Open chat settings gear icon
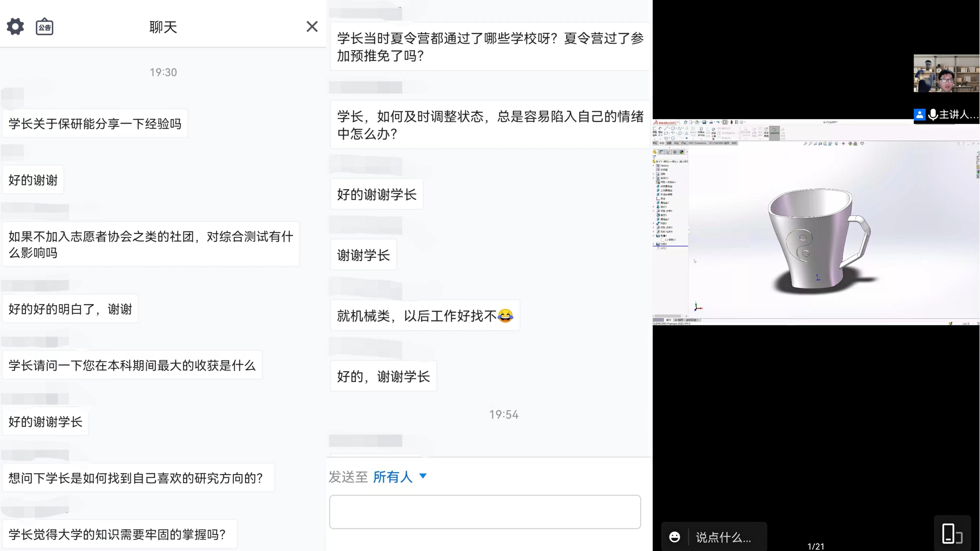 pyautogui.click(x=15, y=27)
